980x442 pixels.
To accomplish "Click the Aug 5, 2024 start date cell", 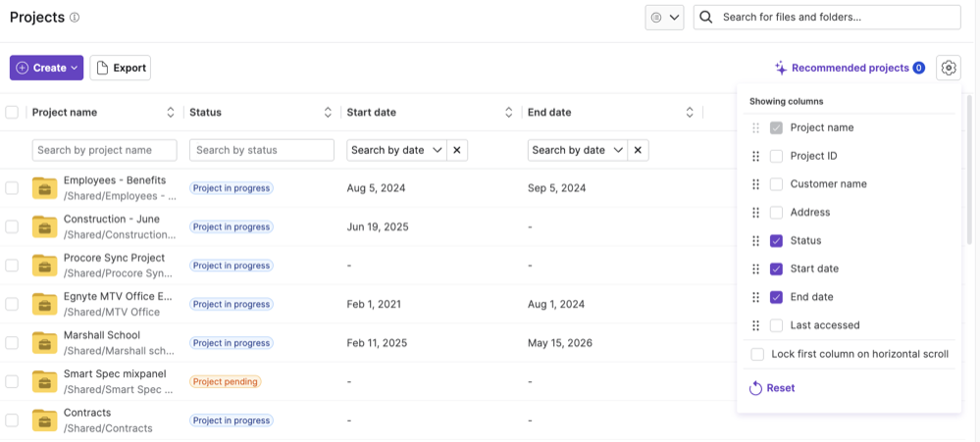I will [x=377, y=188].
